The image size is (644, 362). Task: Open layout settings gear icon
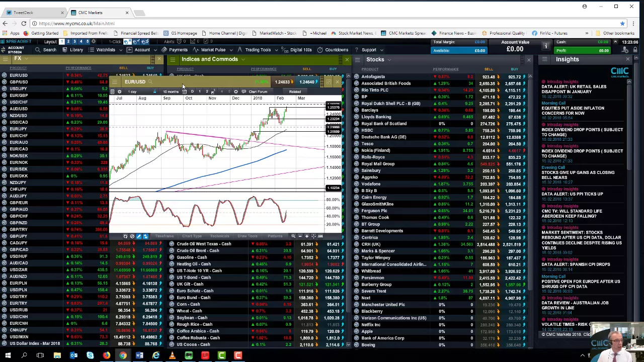tap(94, 41)
